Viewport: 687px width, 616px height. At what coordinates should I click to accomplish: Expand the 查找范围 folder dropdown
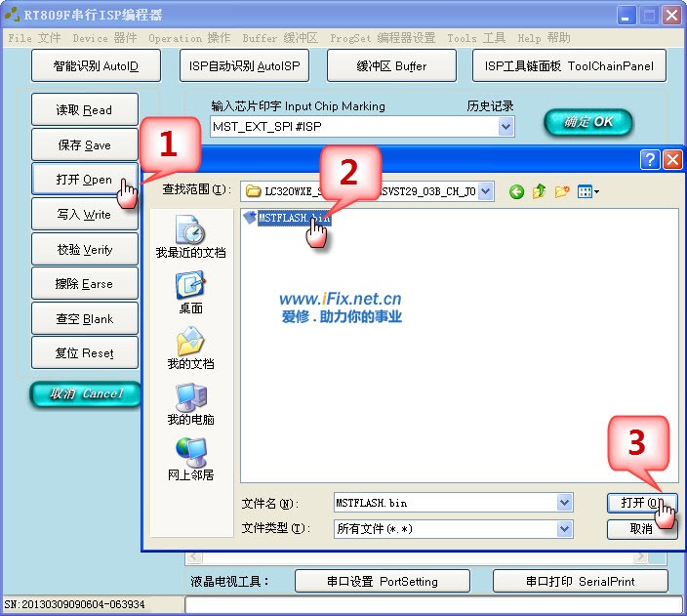485,191
